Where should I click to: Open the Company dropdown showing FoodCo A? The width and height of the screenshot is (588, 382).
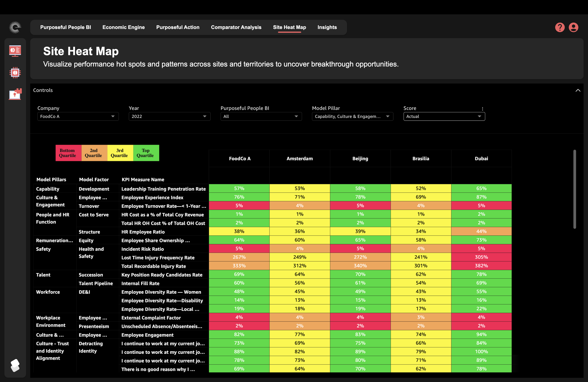(78, 117)
